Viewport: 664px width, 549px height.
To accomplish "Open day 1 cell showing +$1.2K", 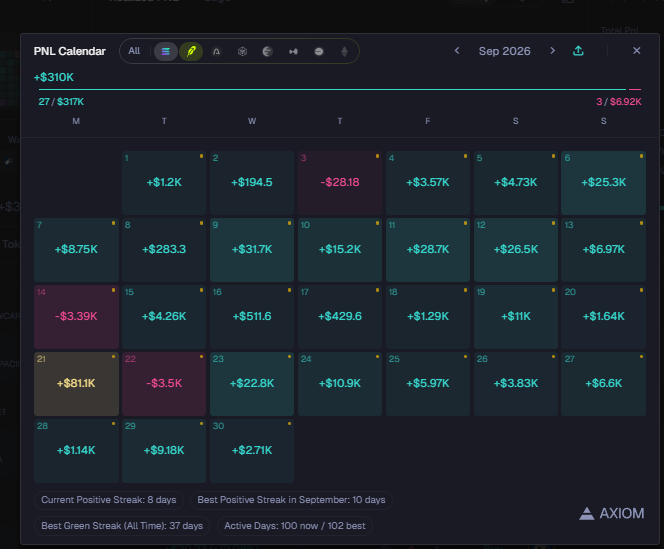I will point(164,183).
